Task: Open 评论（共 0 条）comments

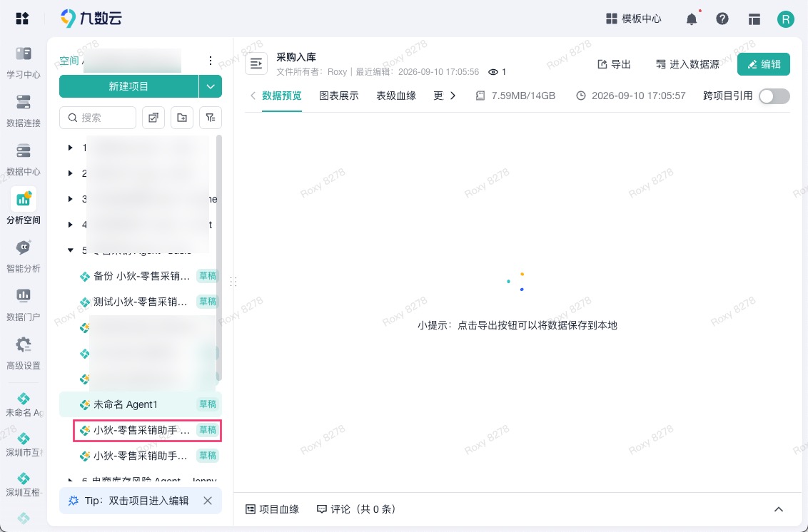Action: 356,509
